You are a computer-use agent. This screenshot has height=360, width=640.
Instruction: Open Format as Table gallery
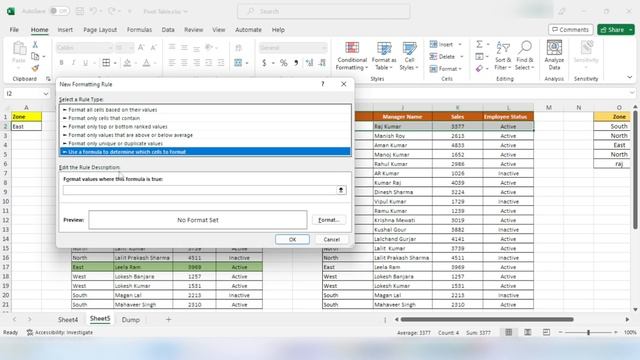(x=384, y=56)
